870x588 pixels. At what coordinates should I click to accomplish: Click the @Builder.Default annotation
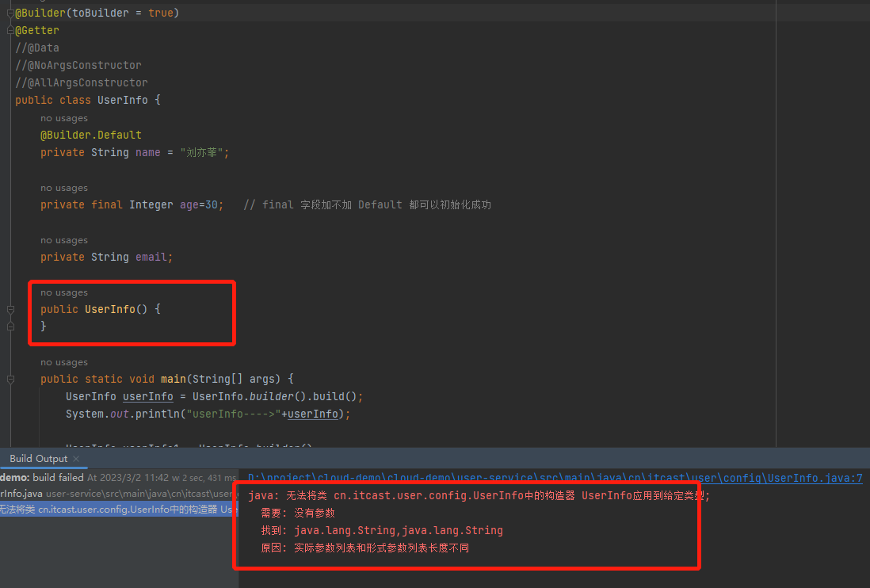91,135
